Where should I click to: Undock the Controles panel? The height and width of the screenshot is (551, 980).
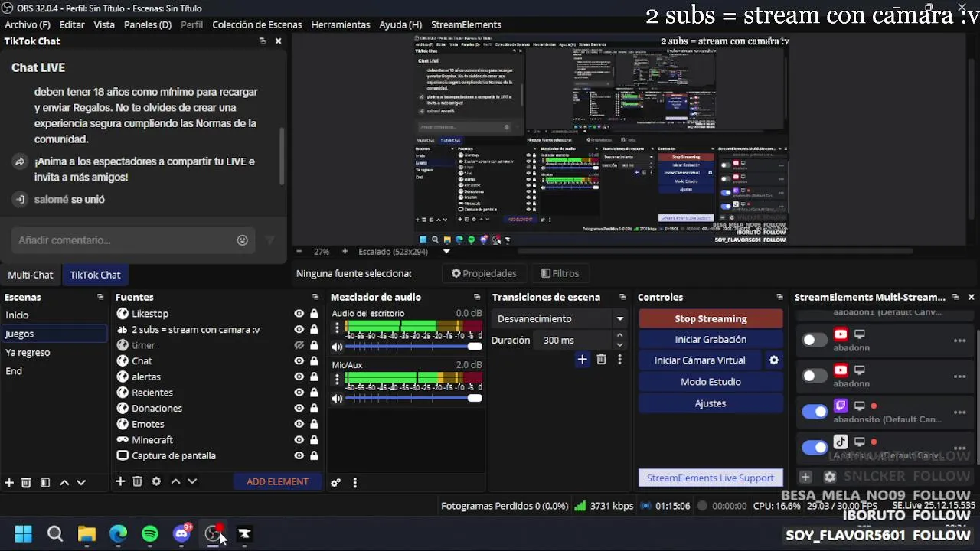[x=779, y=297]
